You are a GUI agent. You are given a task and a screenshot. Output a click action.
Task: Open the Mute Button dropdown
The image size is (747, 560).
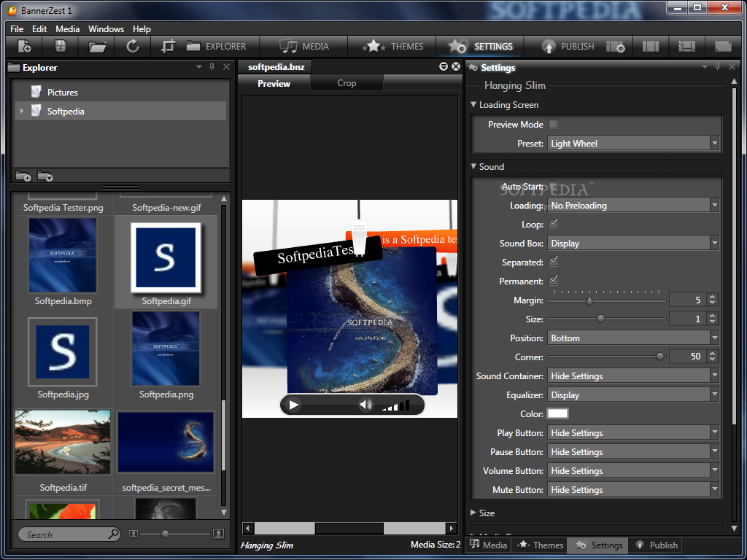[x=632, y=489]
